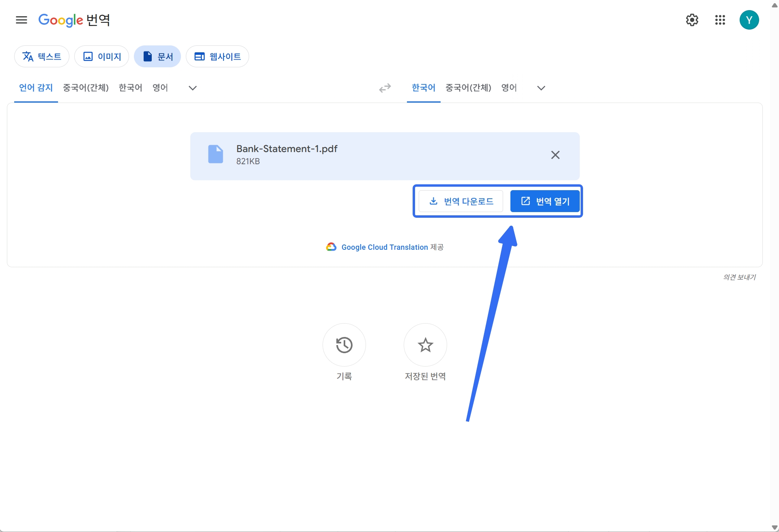Click the PDF document file icon

coord(215,154)
